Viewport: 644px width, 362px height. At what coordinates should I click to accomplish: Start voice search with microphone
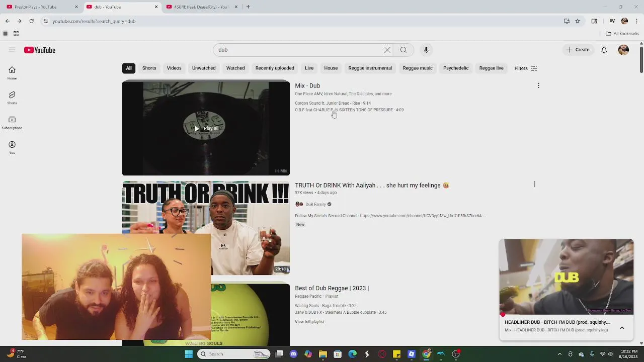pos(426,50)
